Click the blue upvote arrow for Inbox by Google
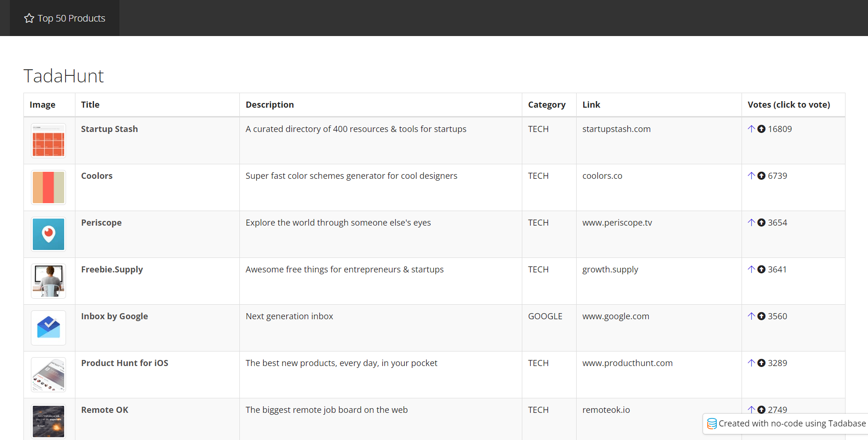Screen dimensions: 868x440 pyautogui.click(x=751, y=316)
